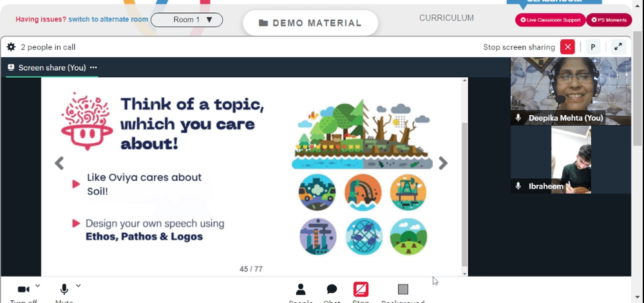Click the forest island illustration
Screen dimensions: 644x303
click(x=362, y=134)
